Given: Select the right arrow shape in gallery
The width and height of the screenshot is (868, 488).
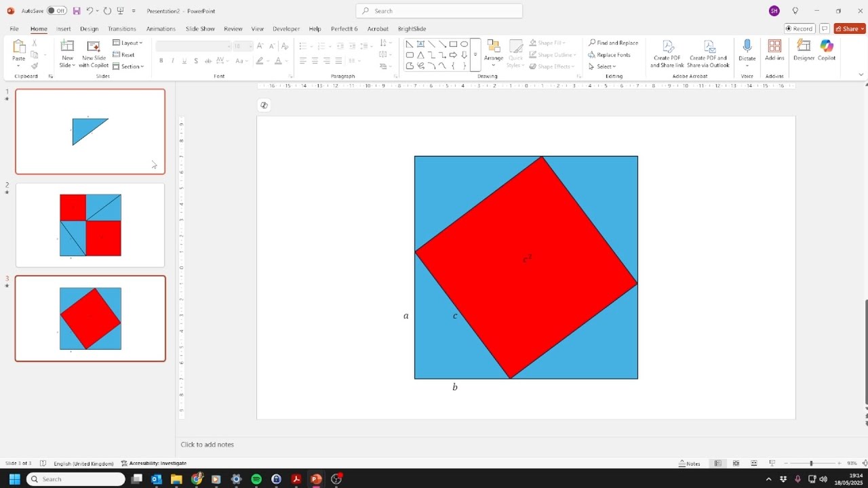Looking at the screenshot, I should [453, 55].
